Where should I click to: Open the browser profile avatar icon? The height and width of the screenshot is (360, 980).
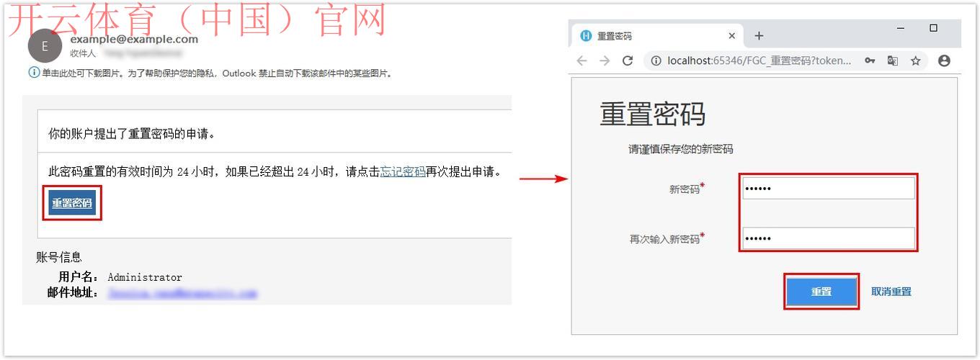pyautogui.click(x=944, y=61)
